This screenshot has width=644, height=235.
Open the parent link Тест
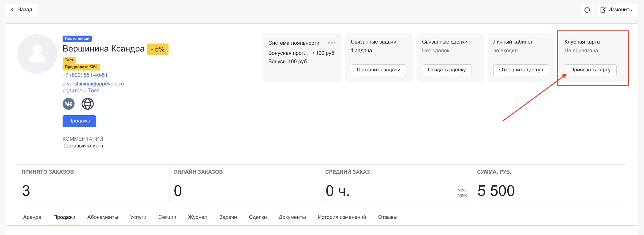(93, 90)
